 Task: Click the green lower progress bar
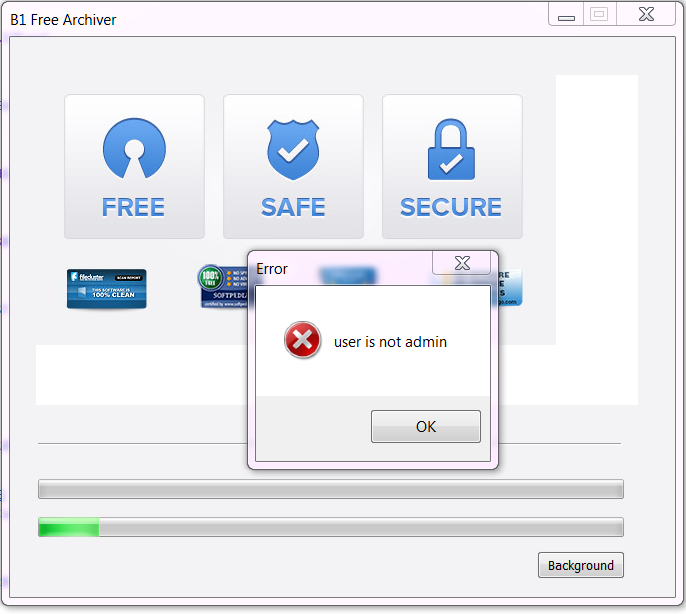click(331, 527)
